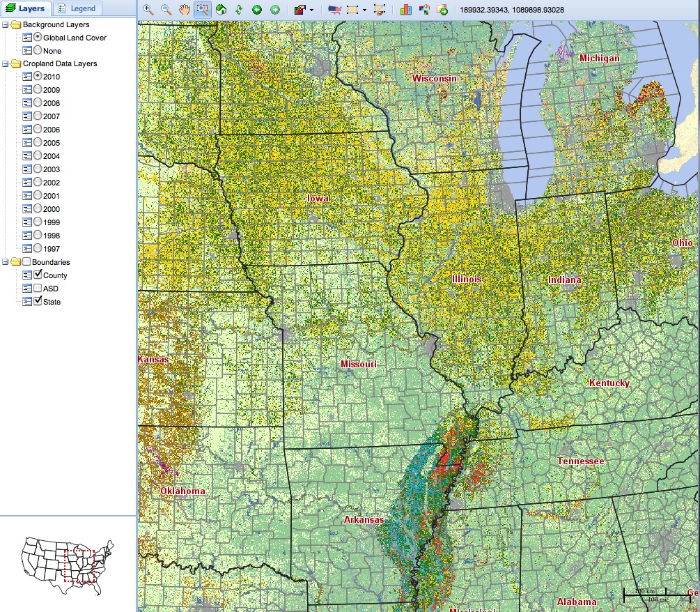This screenshot has width=700, height=612.
Task: Select the Global Land Cover radio button
Action: [38, 37]
